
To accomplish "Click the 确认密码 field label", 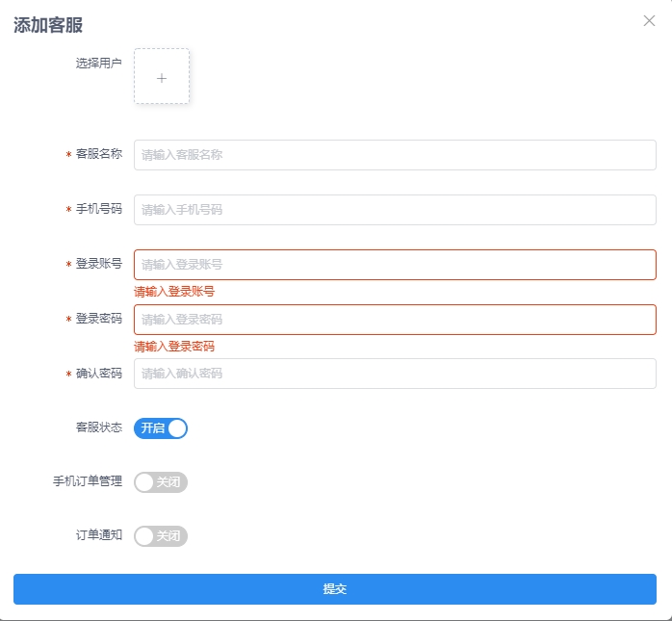I will 99,374.
